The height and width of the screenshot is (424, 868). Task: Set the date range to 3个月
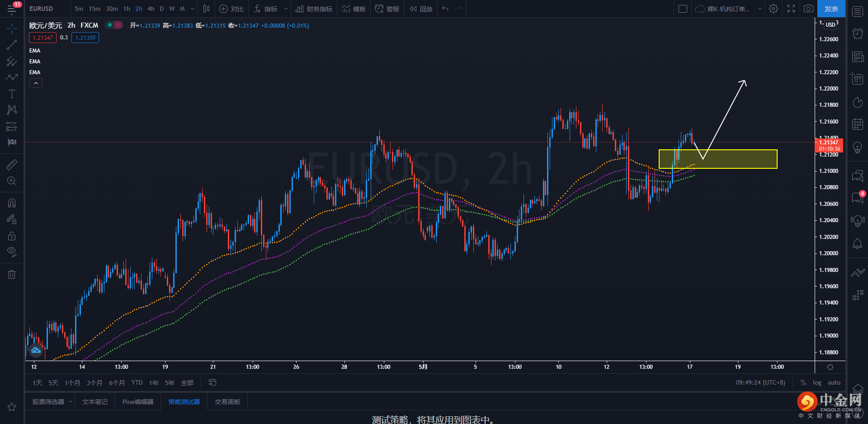(x=94, y=383)
